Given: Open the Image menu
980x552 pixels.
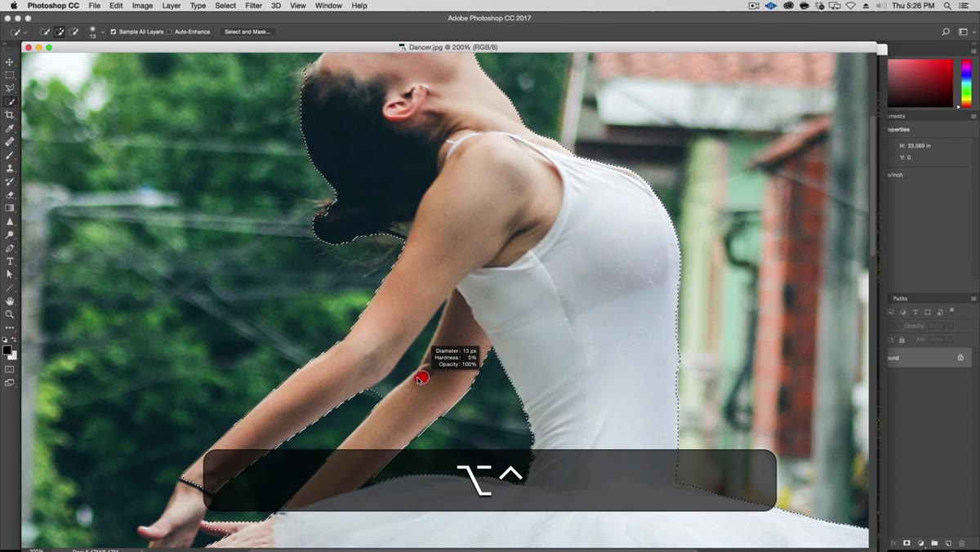Looking at the screenshot, I should coord(142,6).
